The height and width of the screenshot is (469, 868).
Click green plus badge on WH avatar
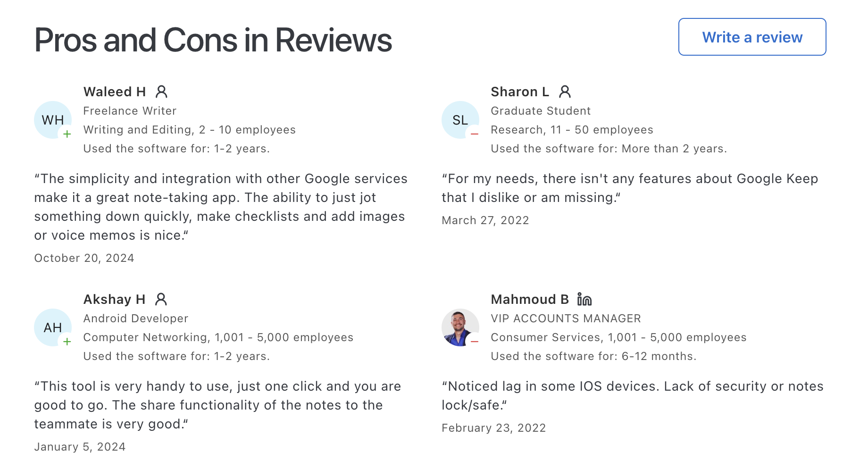(x=67, y=134)
